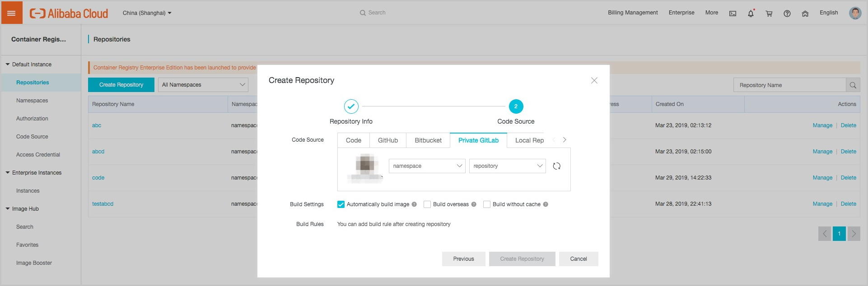Open the namespace dropdown in dialog
This screenshot has height=286, width=868.
(427, 166)
